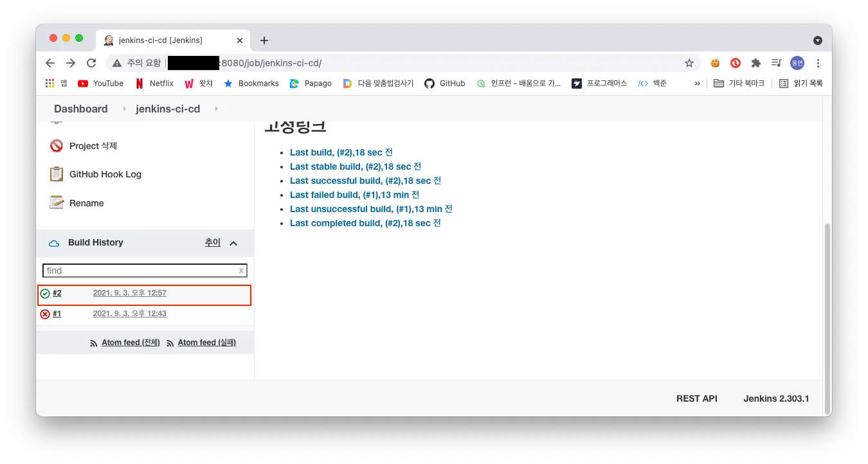868x464 pixels.
Task: Open the GitHub bookmark
Action: 445,83
